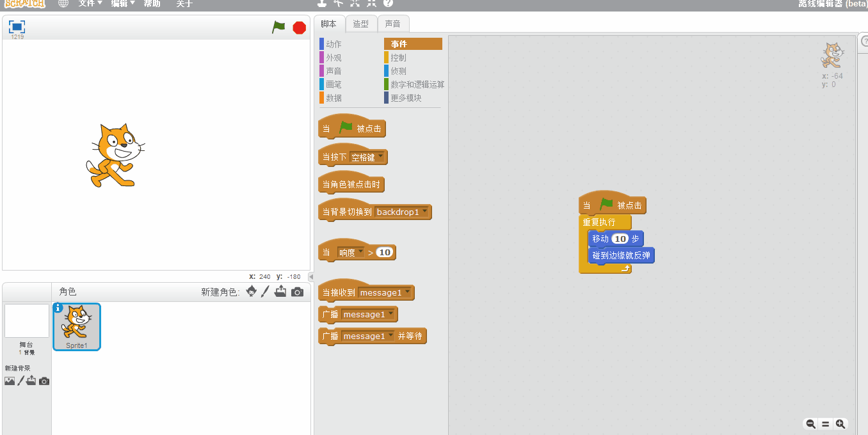Select the block help question-mark tool
The width and height of the screenshot is (868, 435).
tap(388, 3)
